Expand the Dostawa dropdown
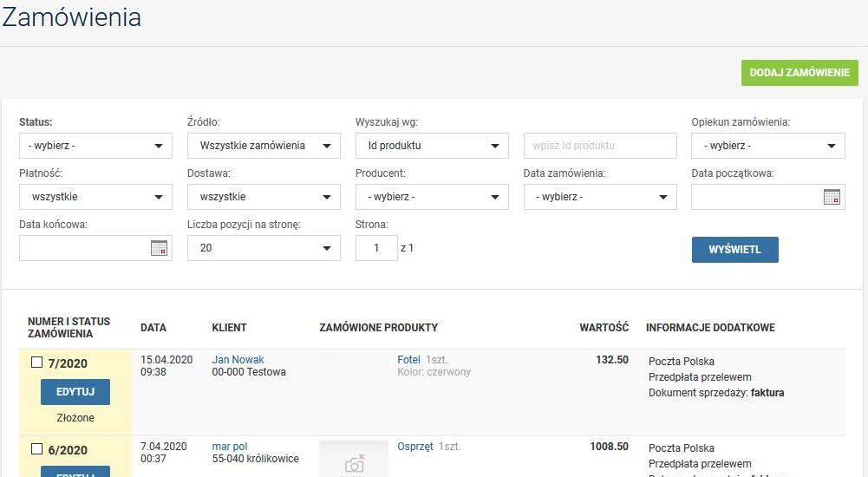868x477 pixels. click(264, 197)
